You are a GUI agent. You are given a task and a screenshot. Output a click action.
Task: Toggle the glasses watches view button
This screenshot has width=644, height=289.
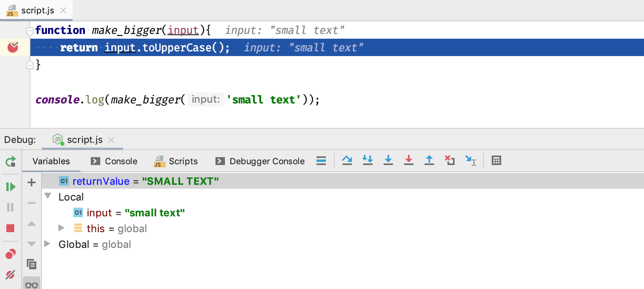point(32,284)
